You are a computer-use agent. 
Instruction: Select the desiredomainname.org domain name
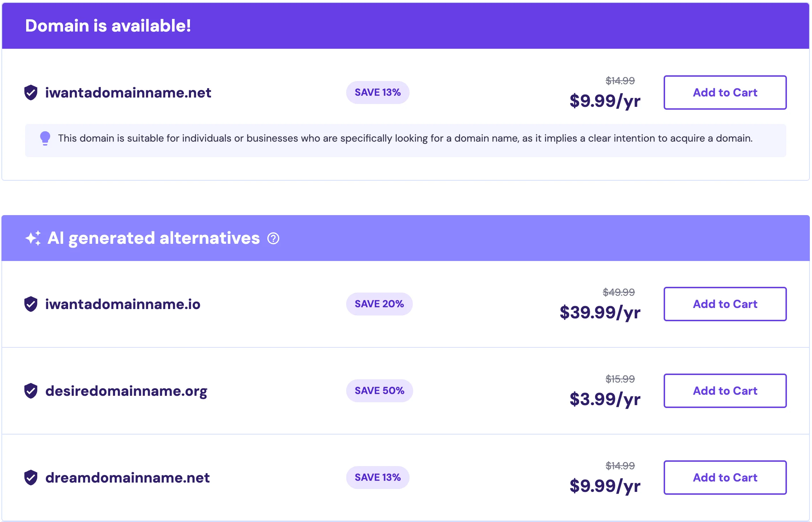click(126, 391)
